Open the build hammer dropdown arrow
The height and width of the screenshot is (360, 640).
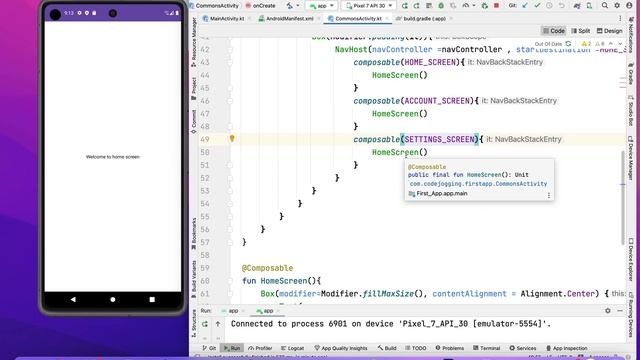(298, 6)
